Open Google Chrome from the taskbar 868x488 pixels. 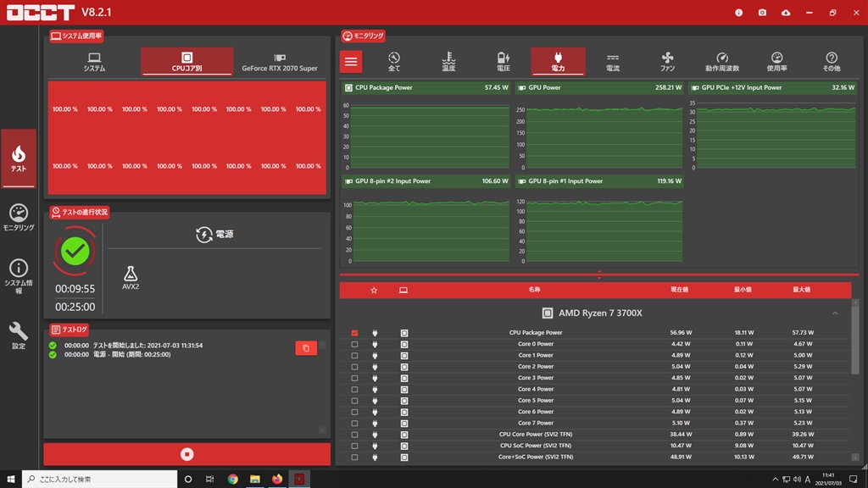[x=232, y=480]
